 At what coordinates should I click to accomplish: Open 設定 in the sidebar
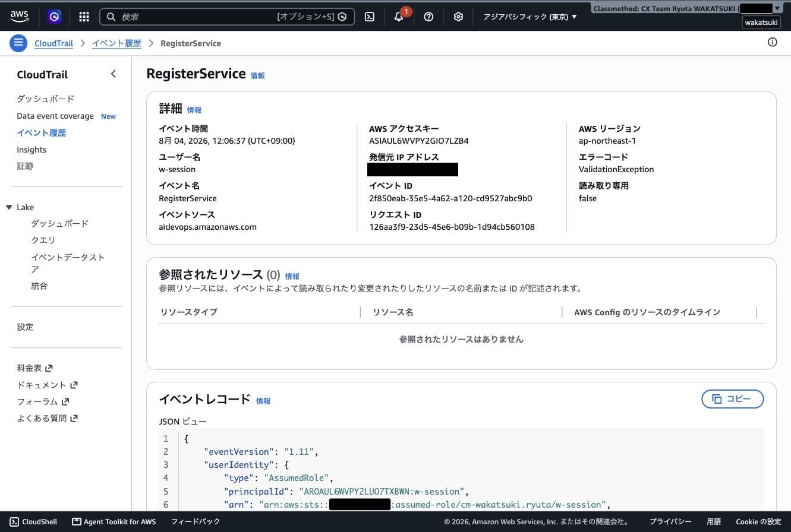25,327
